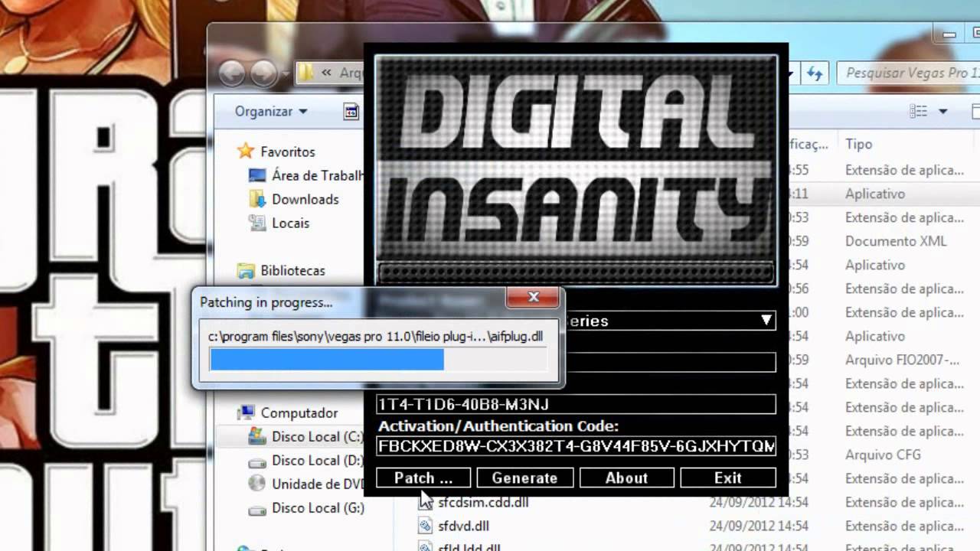Screen dimensions: 980x551
Task: Click the Unidade de DVD drive icon
Action: pyautogui.click(x=257, y=484)
